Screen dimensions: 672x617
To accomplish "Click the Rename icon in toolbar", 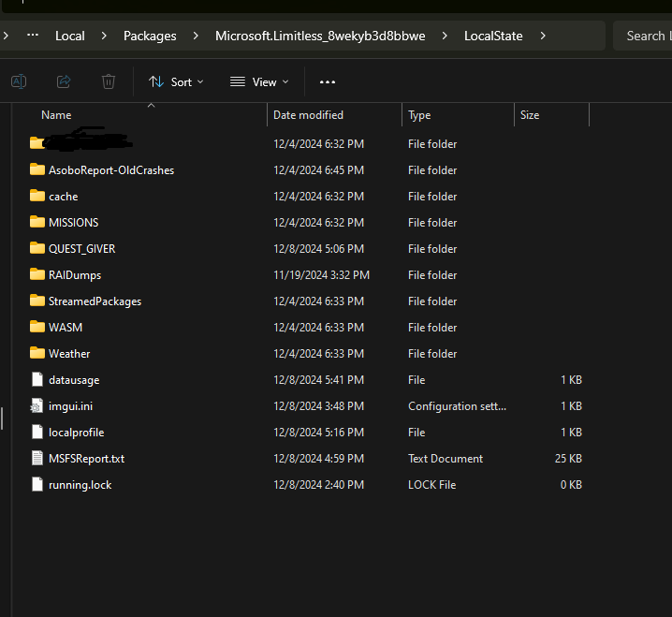I will 19,82.
